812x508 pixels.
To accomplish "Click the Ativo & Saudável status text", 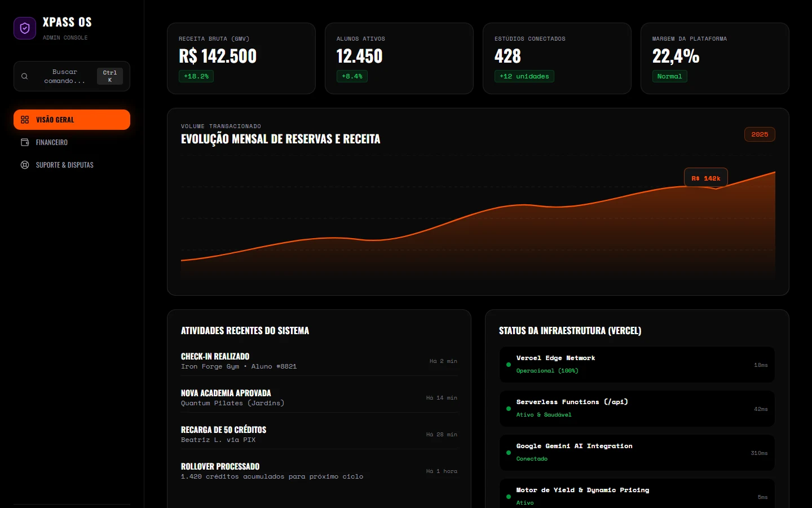I will pyautogui.click(x=544, y=415).
